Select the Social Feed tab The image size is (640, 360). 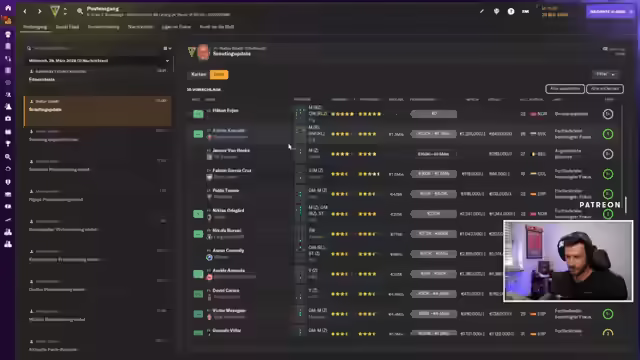(67, 27)
